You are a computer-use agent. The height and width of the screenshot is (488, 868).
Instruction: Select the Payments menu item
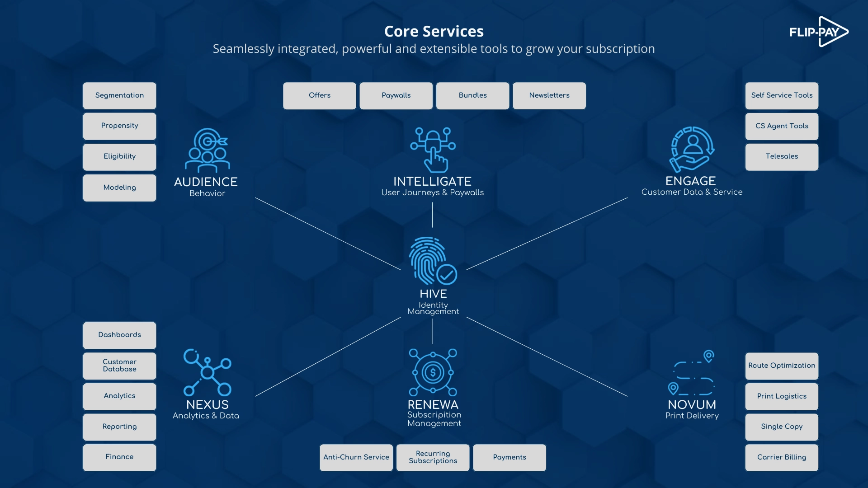pyautogui.click(x=509, y=457)
